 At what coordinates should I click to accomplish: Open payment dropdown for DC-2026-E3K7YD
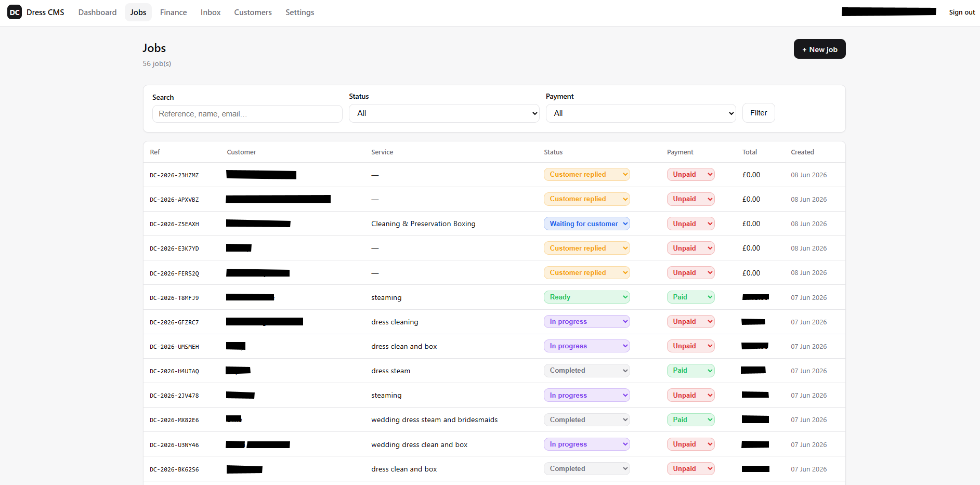(690, 248)
